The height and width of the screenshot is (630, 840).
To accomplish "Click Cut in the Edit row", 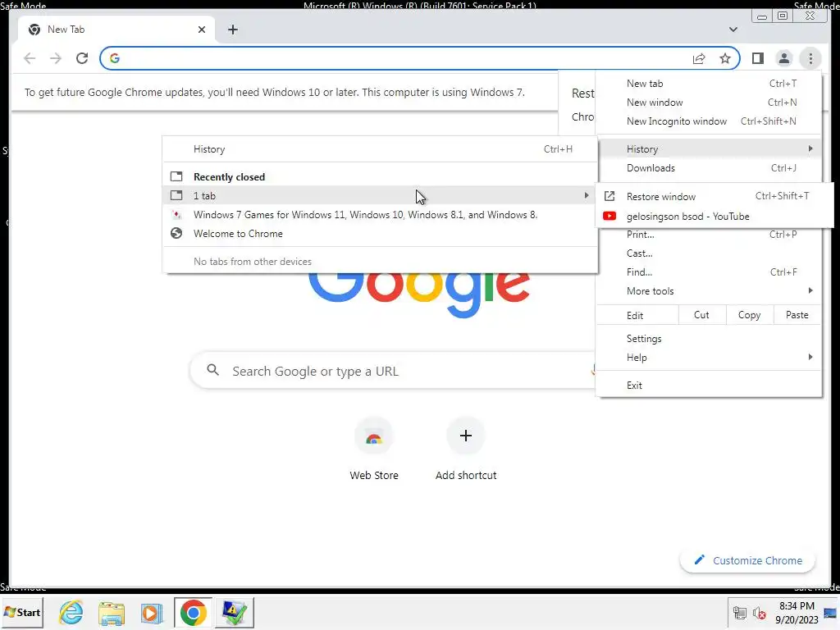I will click(x=701, y=315).
